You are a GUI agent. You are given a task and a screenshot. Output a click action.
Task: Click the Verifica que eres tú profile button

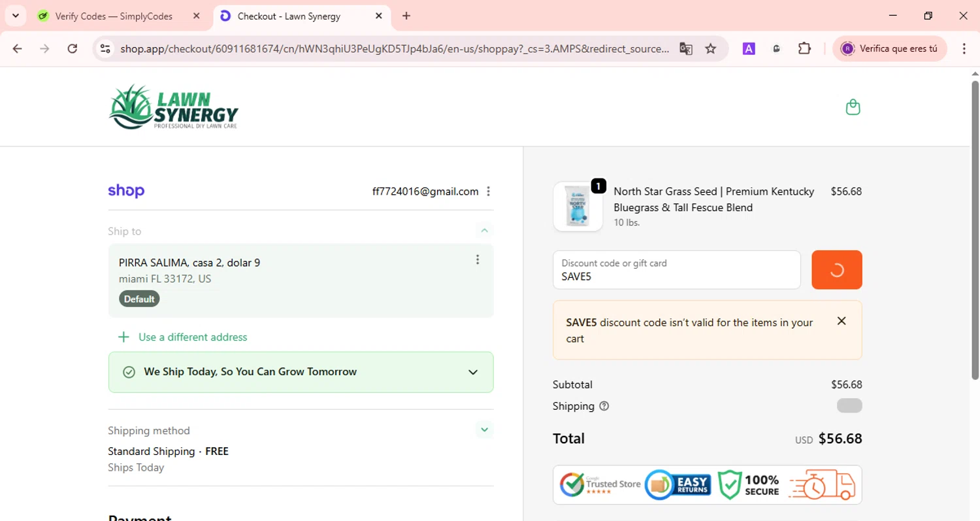click(x=890, y=48)
